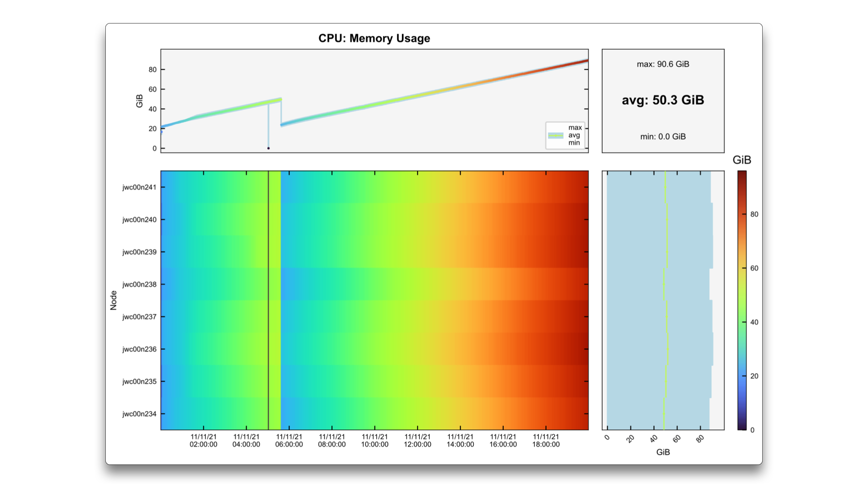Click the 80 tick on colorbar
Image resolution: width=868 pixels, height=488 pixels.
pyautogui.click(x=754, y=214)
